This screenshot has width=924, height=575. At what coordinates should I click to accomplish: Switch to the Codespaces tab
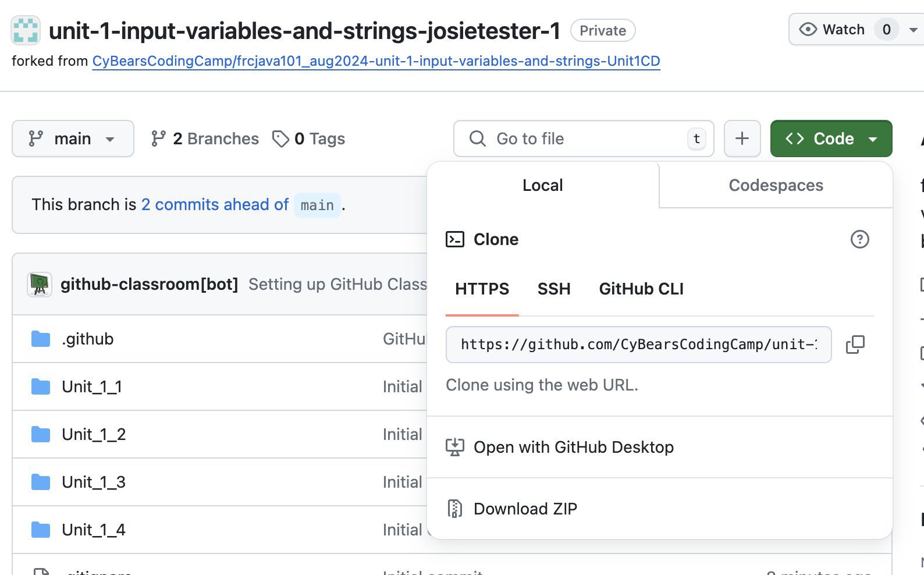point(776,185)
